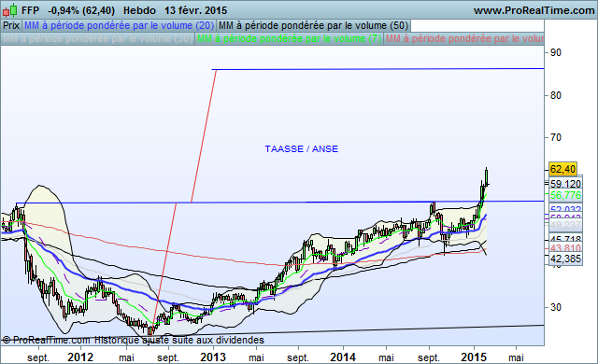Click the grey 49,237 value label

coord(565,226)
